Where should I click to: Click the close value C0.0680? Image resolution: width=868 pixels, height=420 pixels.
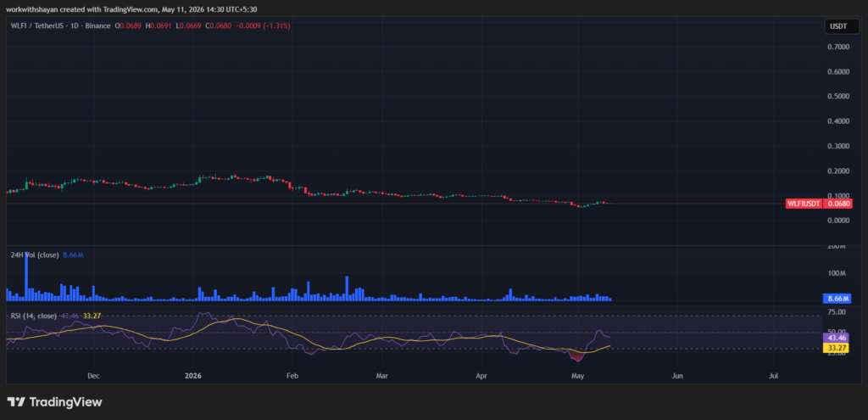pos(218,26)
